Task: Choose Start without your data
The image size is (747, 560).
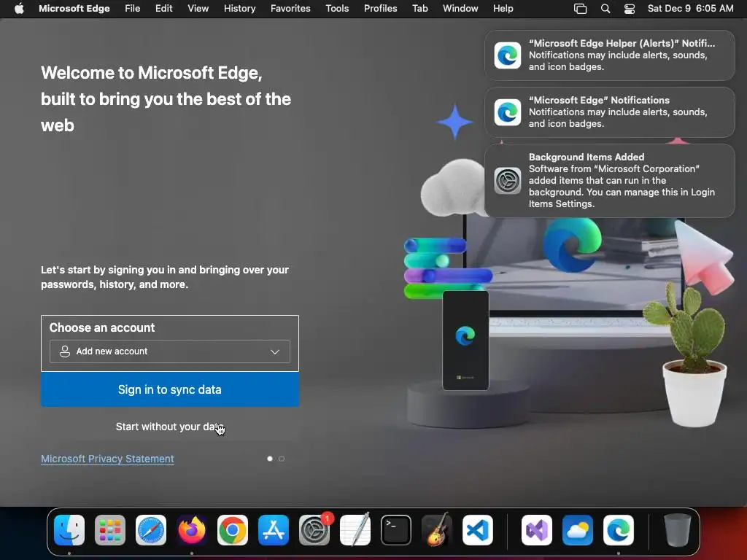Action: coord(169,427)
